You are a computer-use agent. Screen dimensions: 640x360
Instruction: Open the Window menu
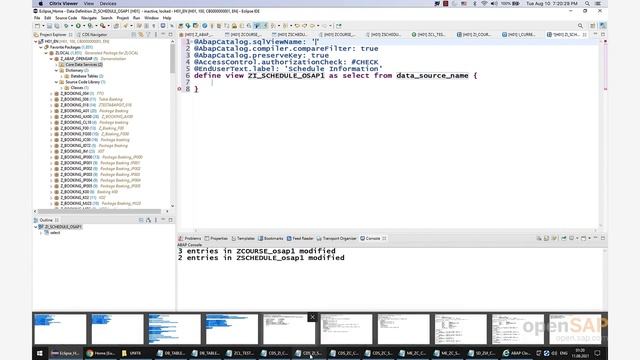coord(151,18)
